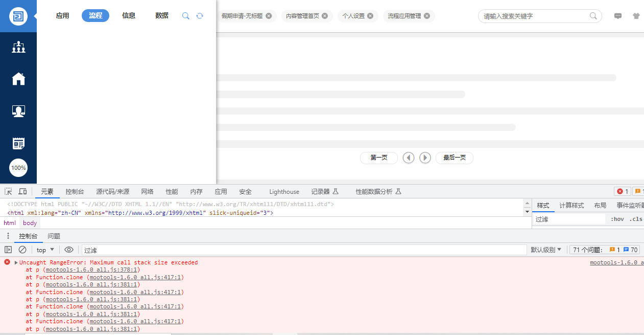The height and width of the screenshot is (335, 644).
Task: Open the shirt skin theme icon
Action: tap(636, 16)
